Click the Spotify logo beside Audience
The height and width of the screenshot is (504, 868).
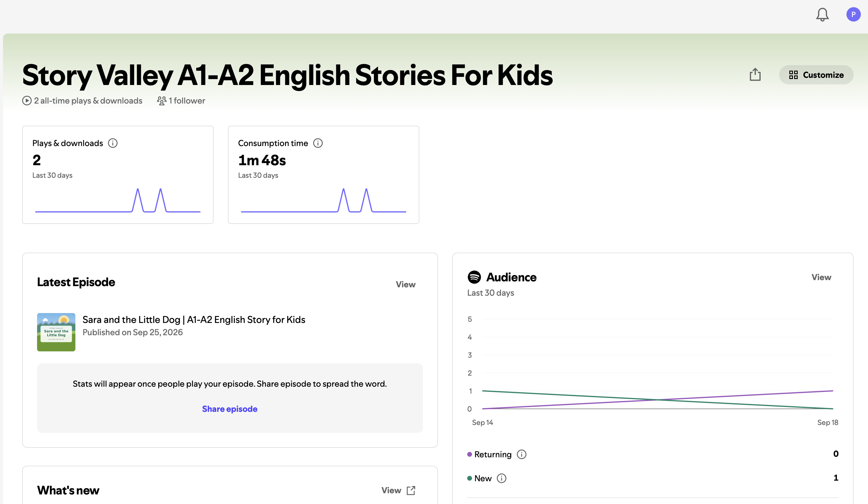click(x=474, y=277)
